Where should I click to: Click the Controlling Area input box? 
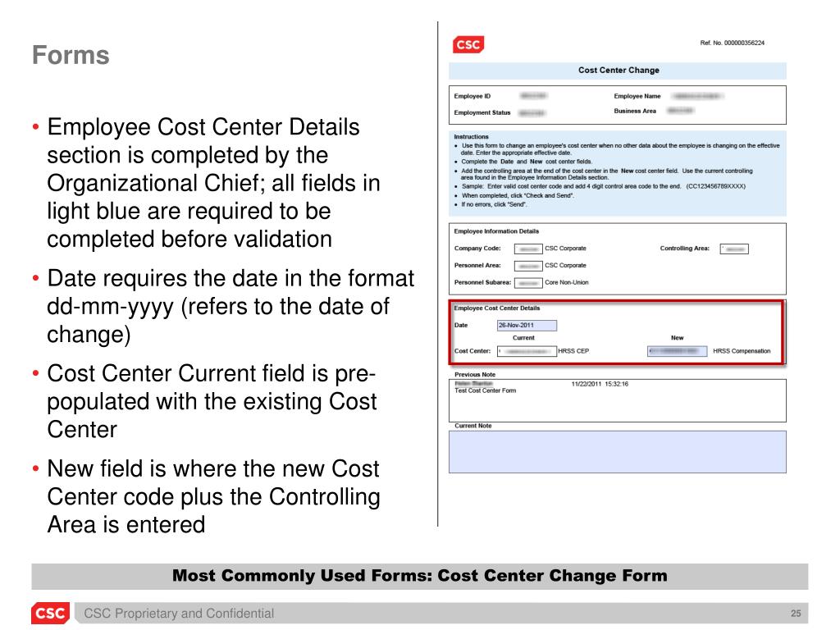point(734,249)
